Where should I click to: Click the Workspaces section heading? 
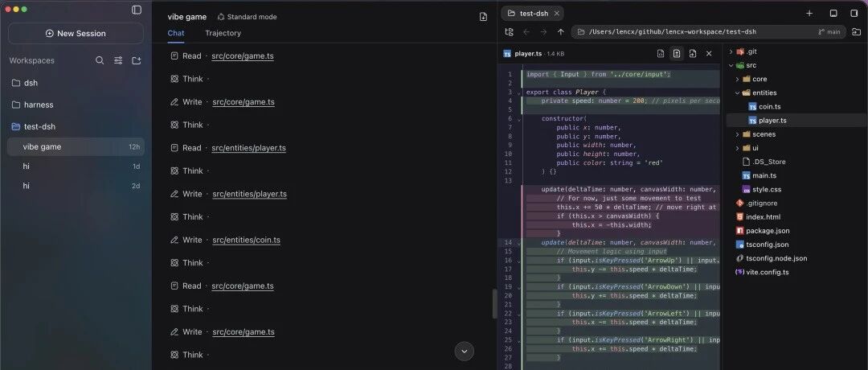click(x=31, y=60)
